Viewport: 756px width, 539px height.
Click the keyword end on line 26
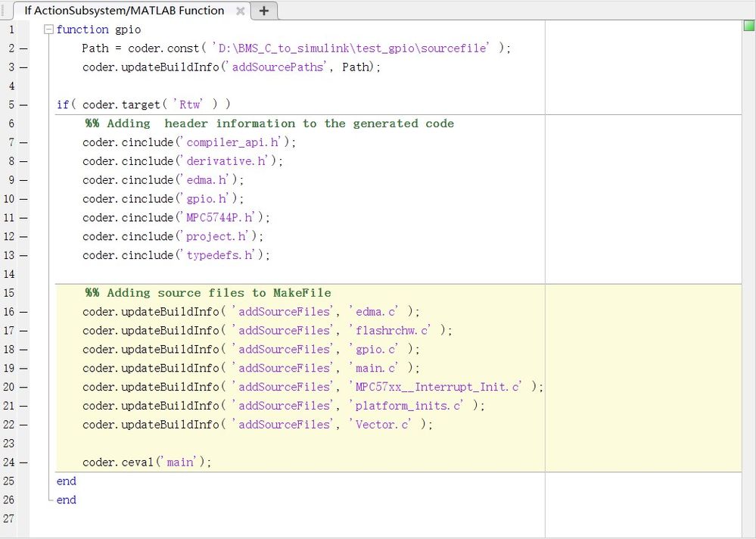(66, 500)
